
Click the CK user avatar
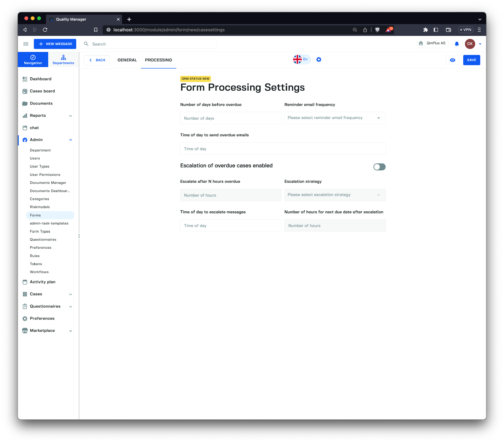coord(470,44)
